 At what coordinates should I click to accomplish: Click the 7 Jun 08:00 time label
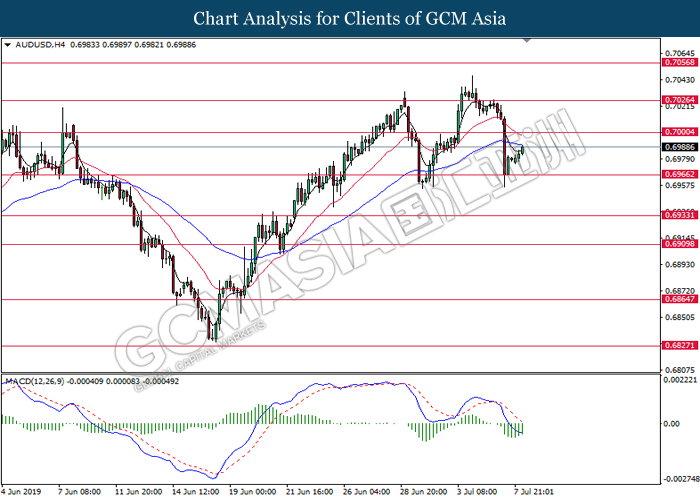point(79,492)
